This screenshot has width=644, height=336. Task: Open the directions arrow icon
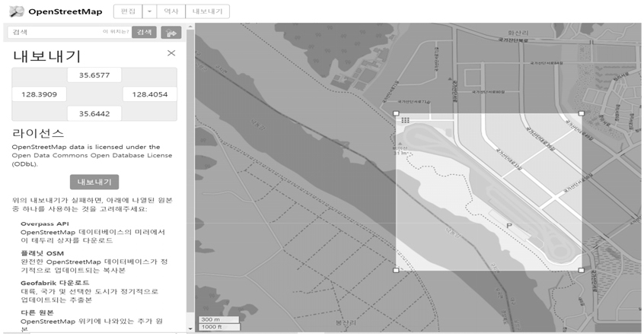[x=171, y=33]
